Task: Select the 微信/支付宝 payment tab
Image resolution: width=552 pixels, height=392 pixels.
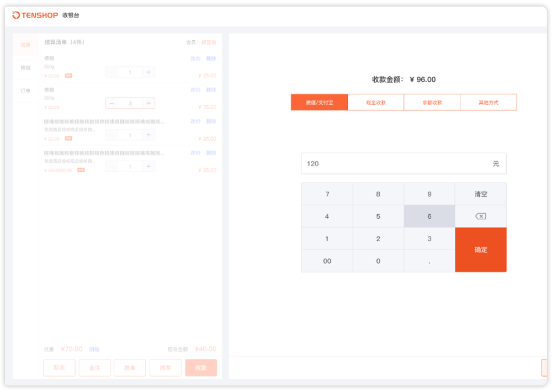Action: click(319, 103)
